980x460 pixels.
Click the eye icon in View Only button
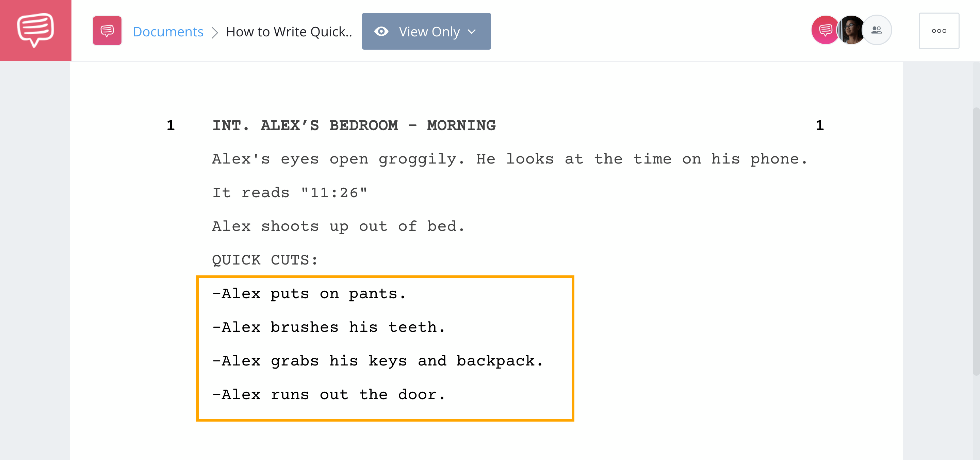[x=382, y=30]
